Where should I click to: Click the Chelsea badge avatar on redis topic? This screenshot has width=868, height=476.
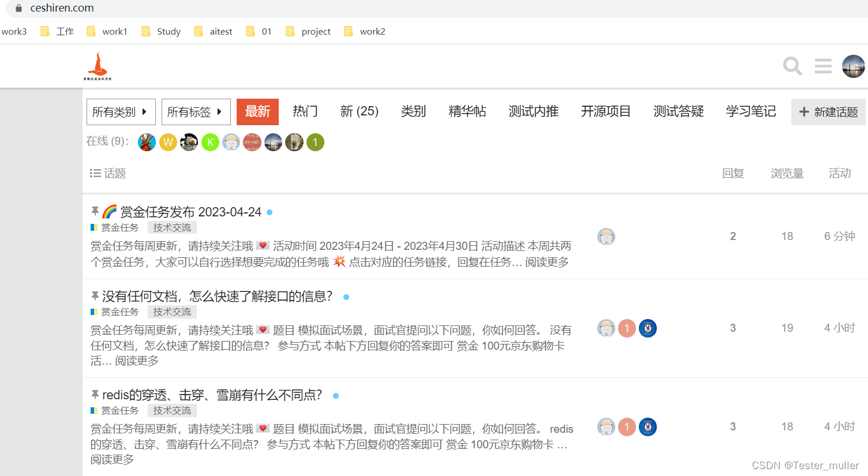coord(648,427)
